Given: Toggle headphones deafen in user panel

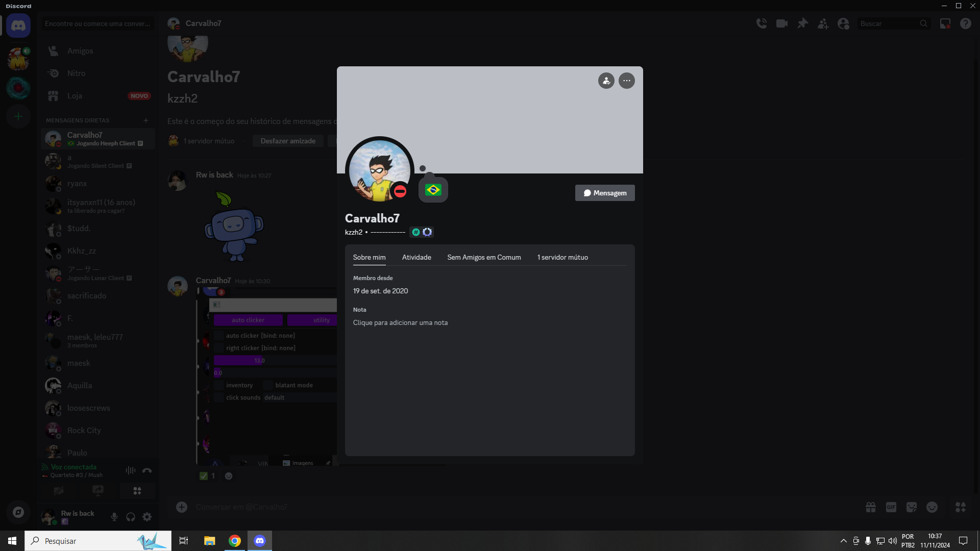Looking at the screenshot, I should [x=131, y=517].
